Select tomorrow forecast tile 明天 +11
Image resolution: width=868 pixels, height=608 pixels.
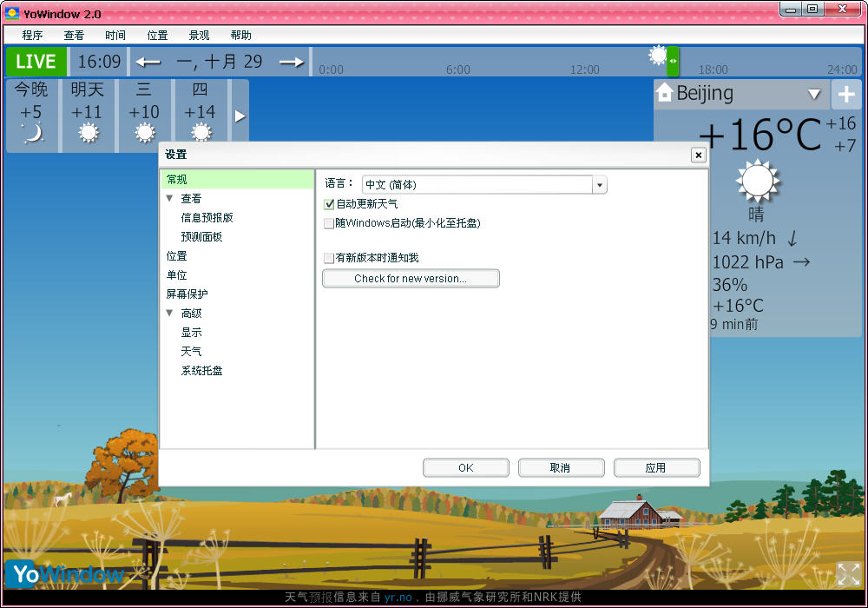click(88, 115)
